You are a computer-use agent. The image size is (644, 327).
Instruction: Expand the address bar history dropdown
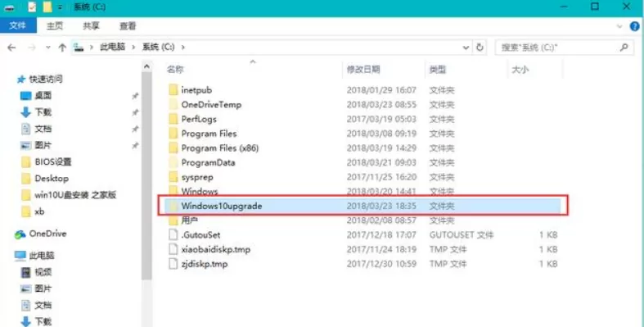point(466,48)
